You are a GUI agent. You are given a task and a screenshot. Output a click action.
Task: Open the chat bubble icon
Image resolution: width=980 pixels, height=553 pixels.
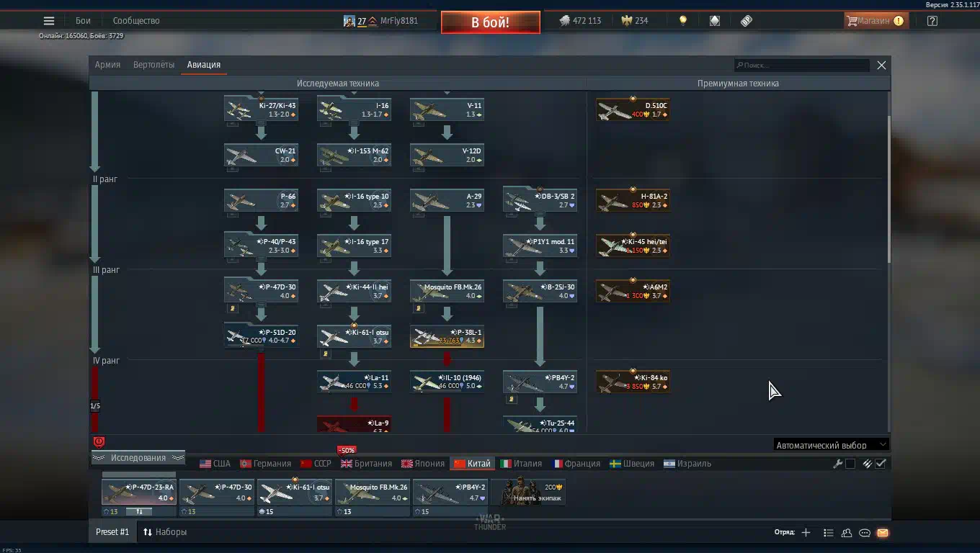click(865, 533)
